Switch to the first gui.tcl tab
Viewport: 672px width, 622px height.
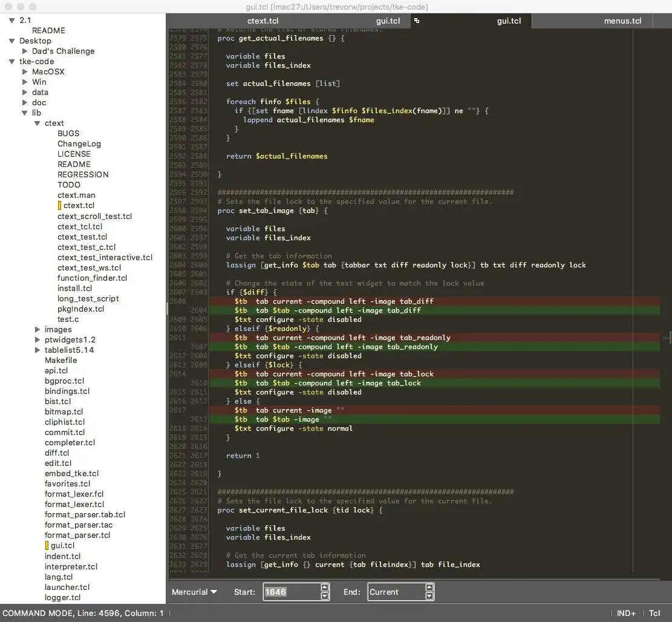[388, 21]
